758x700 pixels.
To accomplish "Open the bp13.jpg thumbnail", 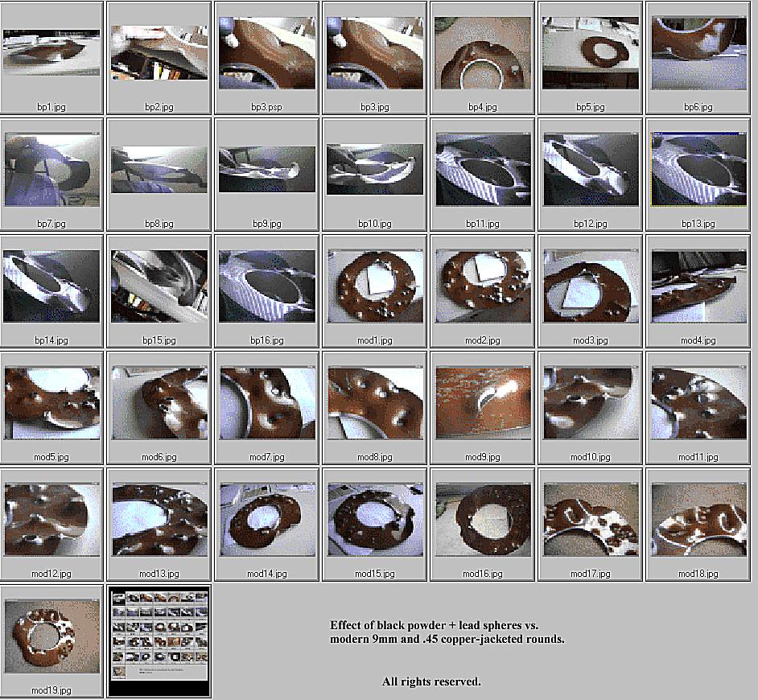I will click(698, 170).
